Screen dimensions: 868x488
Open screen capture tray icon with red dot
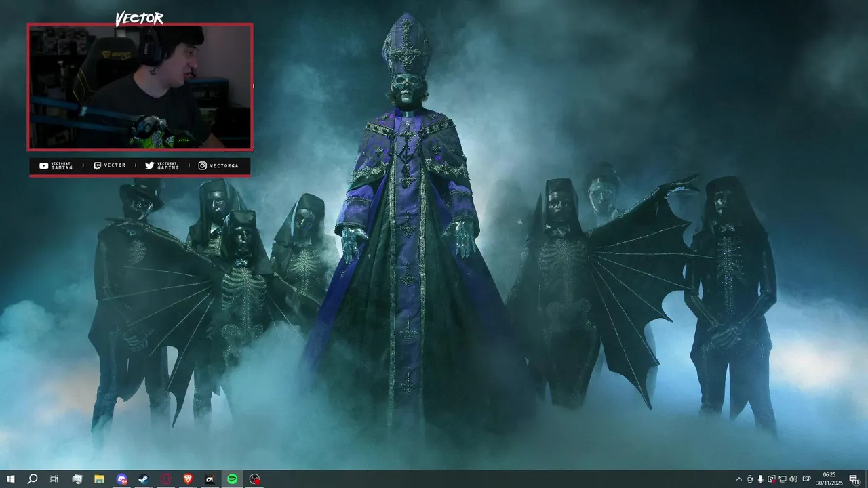coord(772,479)
